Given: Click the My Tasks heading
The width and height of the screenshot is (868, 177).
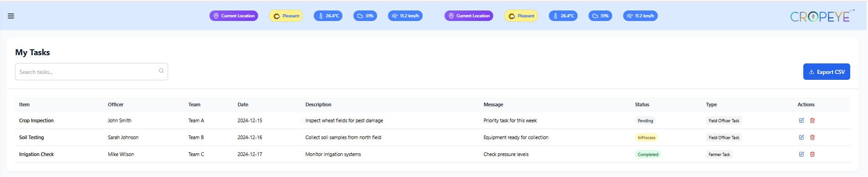Looking at the screenshot, I should click(32, 52).
